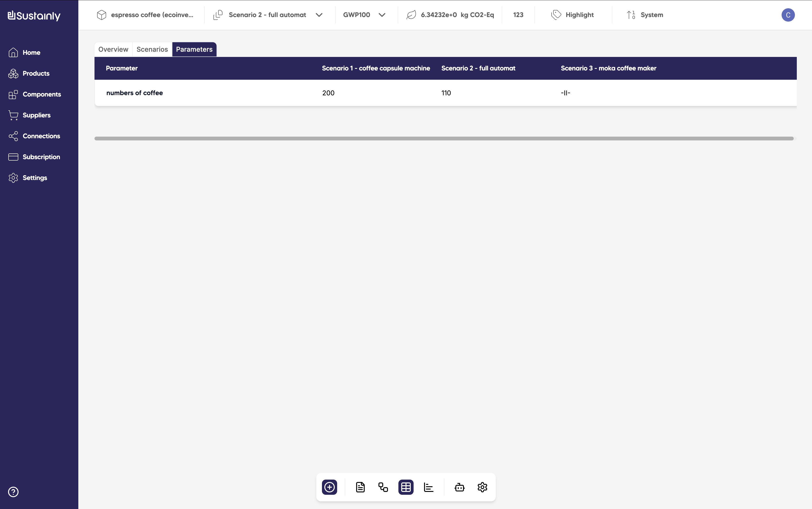The width and height of the screenshot is (812, 509).
Task: Click the horizontal scrollbar below the table
Action: (x=444, y=138)
